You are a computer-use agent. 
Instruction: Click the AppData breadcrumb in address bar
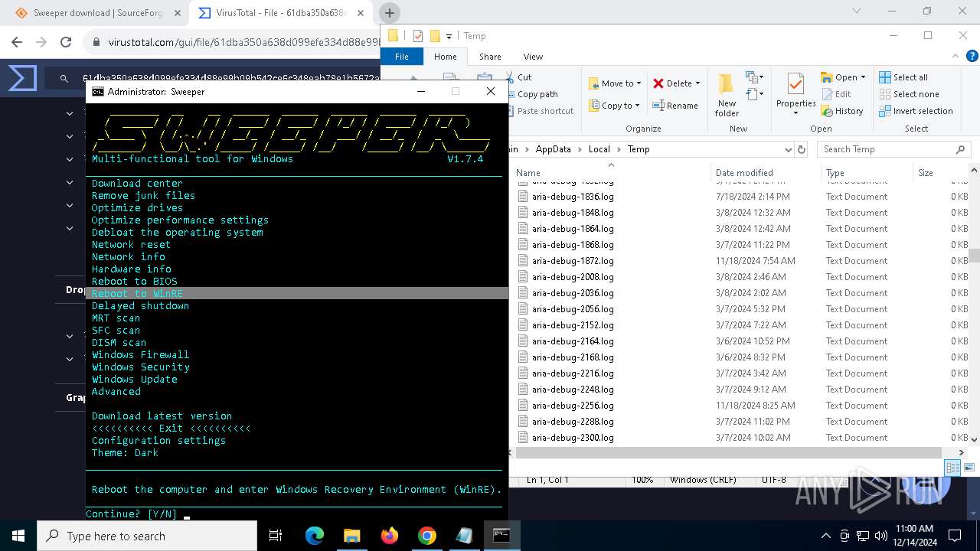(553, 149)
